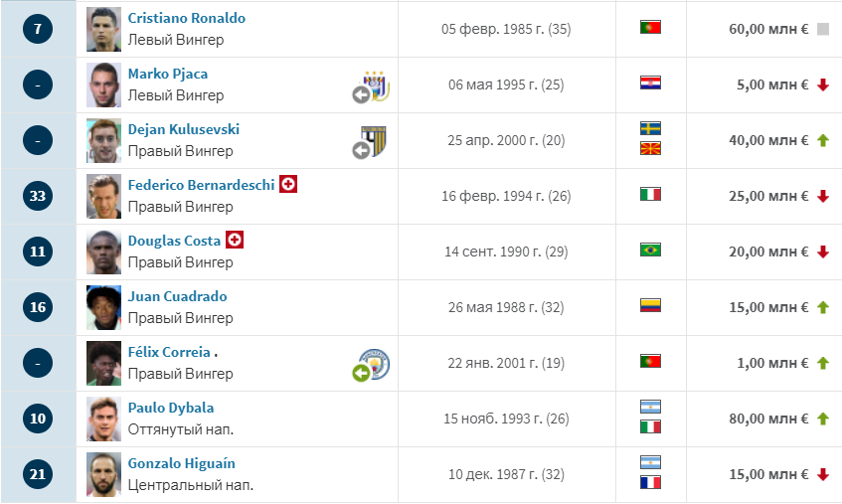Click Federico Bernardeschi's portrait thumbnail

(103, 196)
